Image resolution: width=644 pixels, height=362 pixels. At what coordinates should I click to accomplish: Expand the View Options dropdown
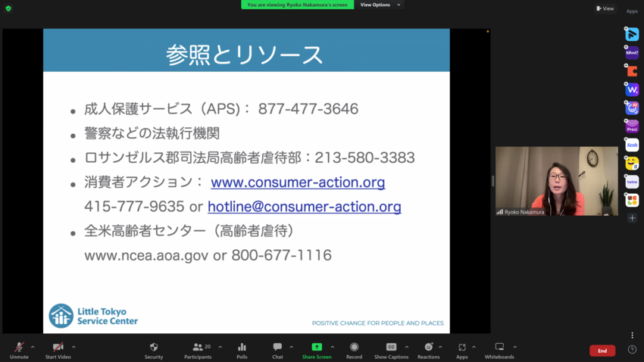coord(380,5)
